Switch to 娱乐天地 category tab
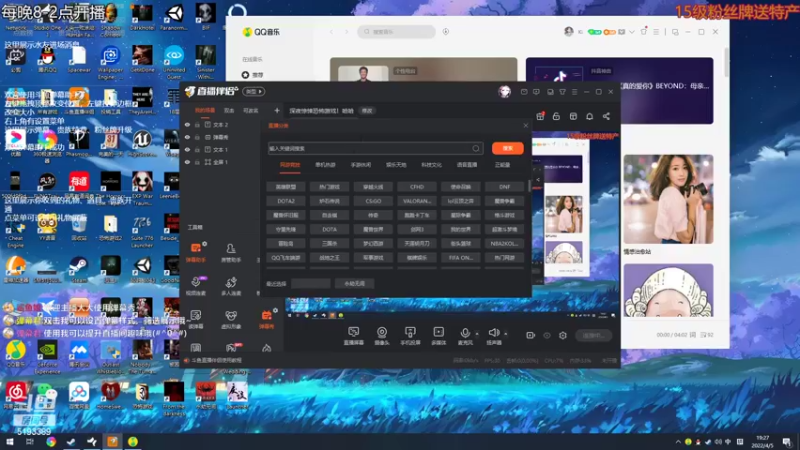 [396, 165]
